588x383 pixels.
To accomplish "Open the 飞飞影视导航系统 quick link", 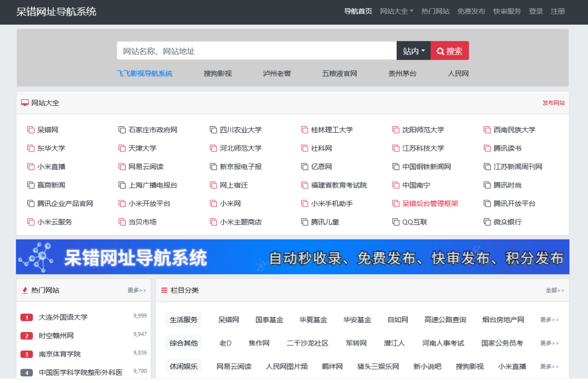I will [144, 74].
